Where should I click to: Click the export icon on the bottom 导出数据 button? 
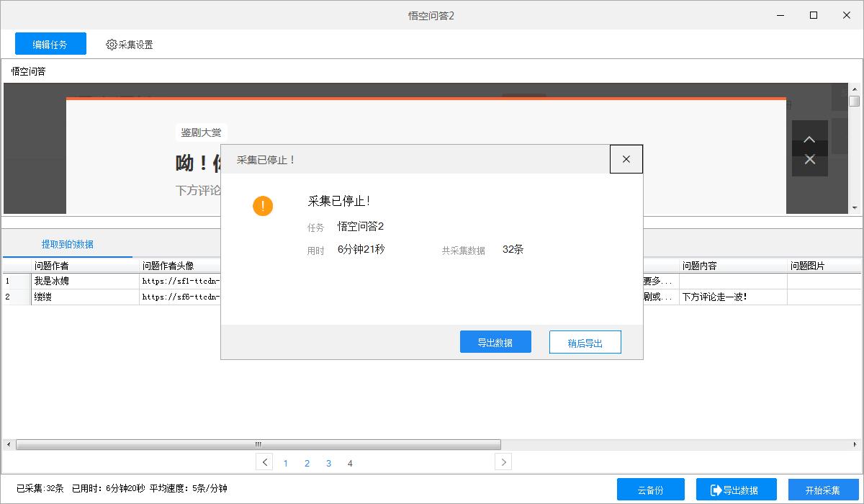(x=715, y=489)
